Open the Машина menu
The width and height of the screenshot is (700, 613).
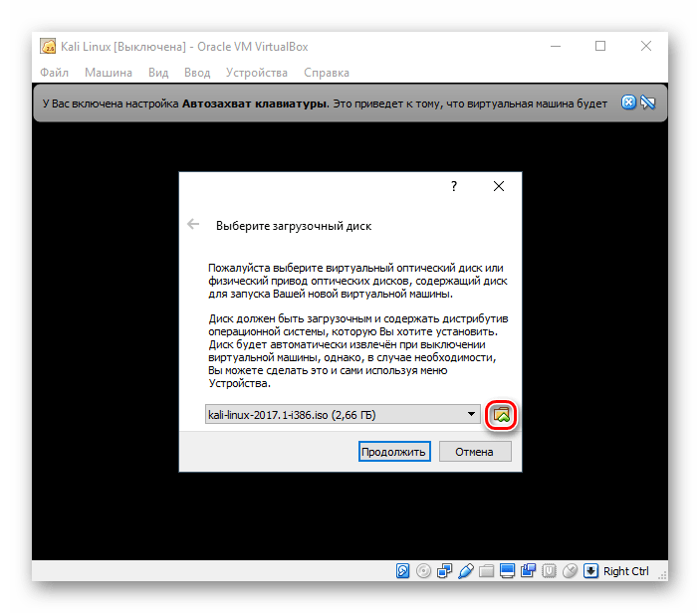pos(109,73)
